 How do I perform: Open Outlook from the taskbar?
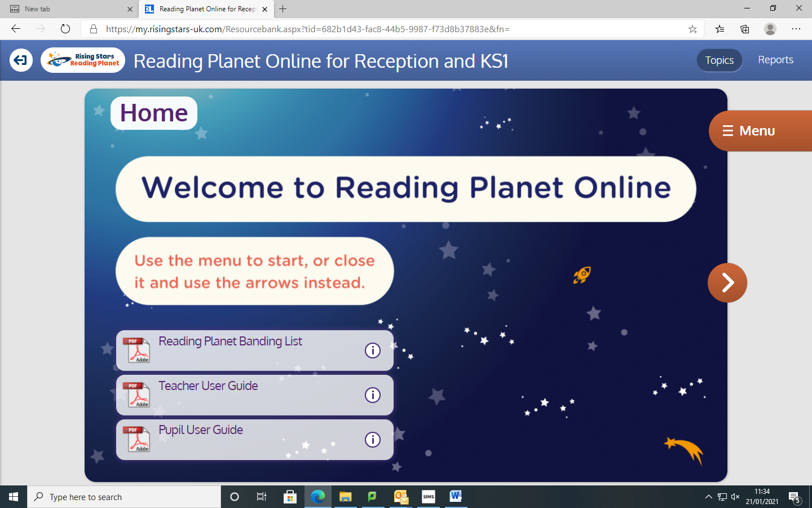(401, 497)
